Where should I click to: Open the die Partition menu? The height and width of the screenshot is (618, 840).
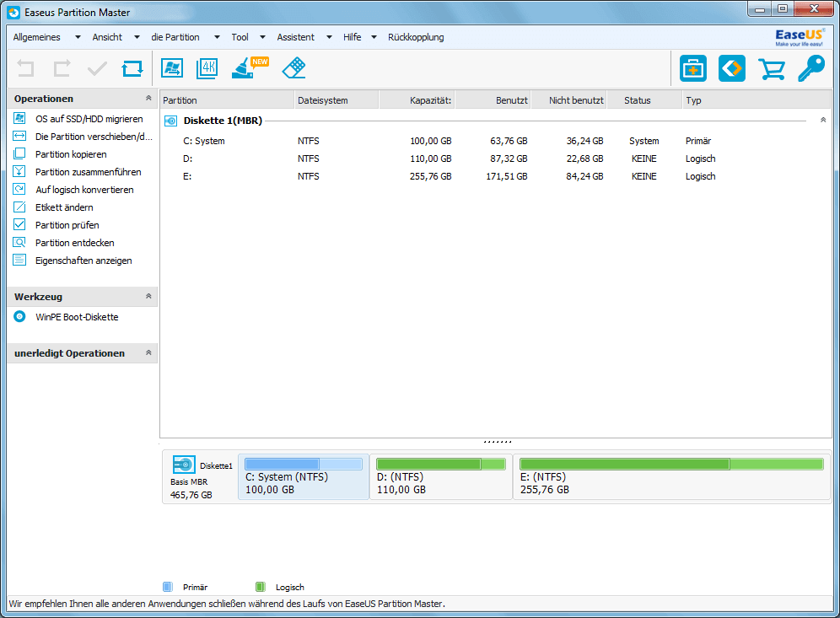pyautogui.click(x=175, y=37)
